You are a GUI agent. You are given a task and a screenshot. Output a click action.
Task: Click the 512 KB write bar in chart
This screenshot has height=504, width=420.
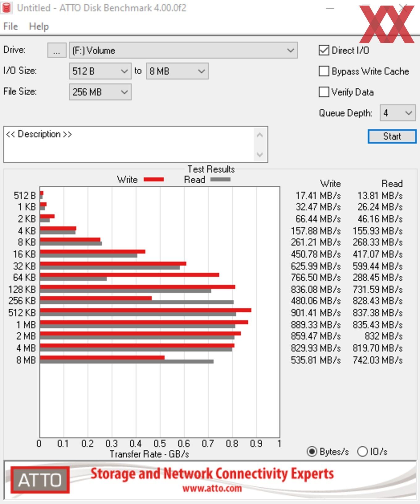tap(145, 310)
